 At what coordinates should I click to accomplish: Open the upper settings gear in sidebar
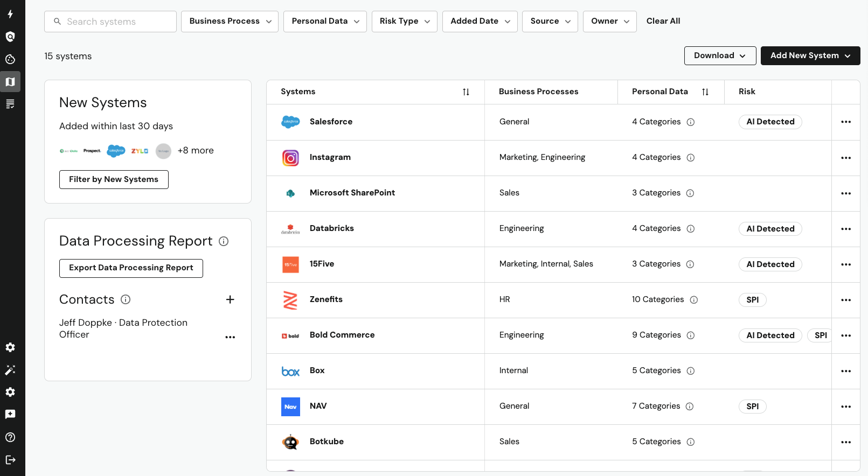coord(10,347)
